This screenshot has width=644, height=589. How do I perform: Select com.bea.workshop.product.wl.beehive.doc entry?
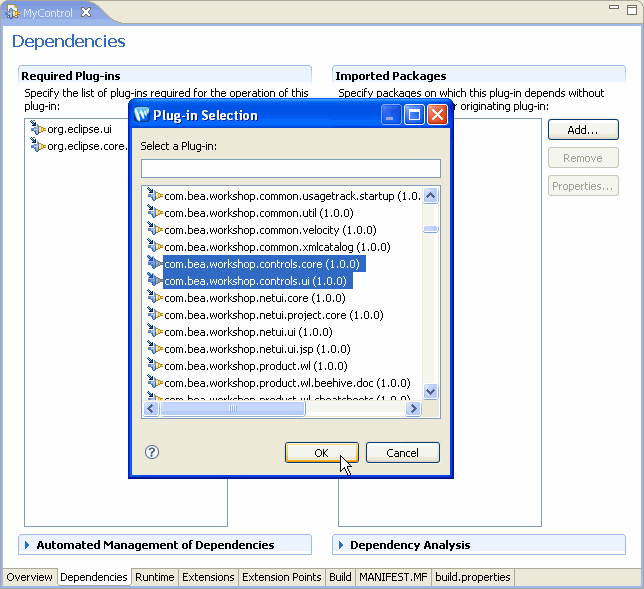point(288,383)
